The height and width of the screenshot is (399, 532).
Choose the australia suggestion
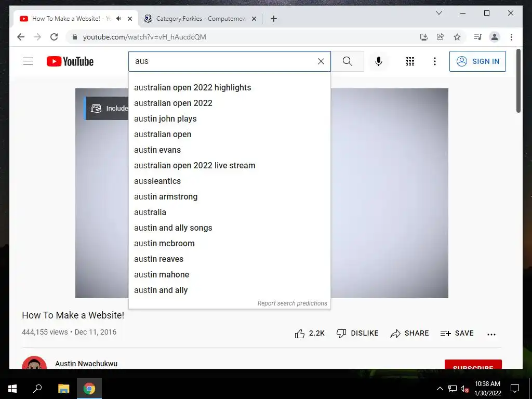(x=230, y=212)
